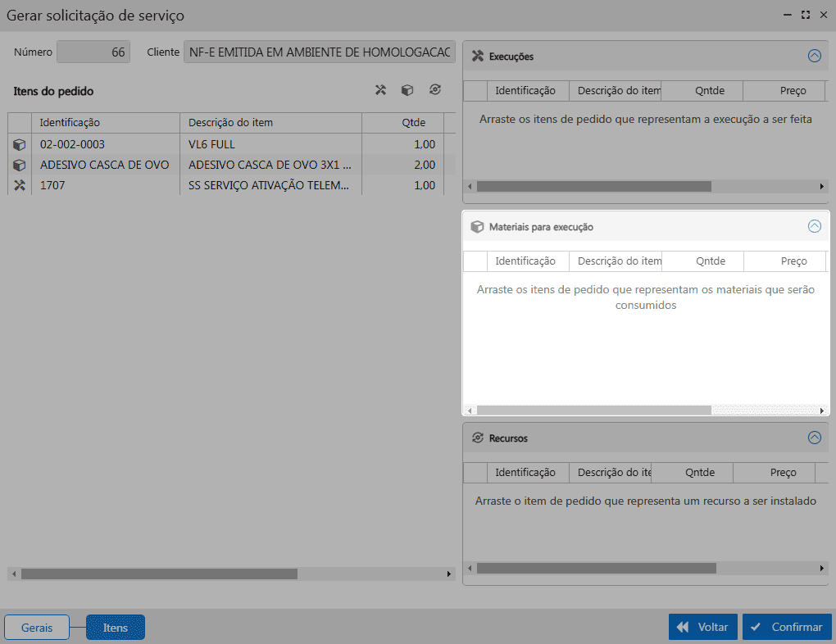Viewport: 836px width, 644px height.
Task: Click the resources icon above the items list
Action: pos(434,90)
